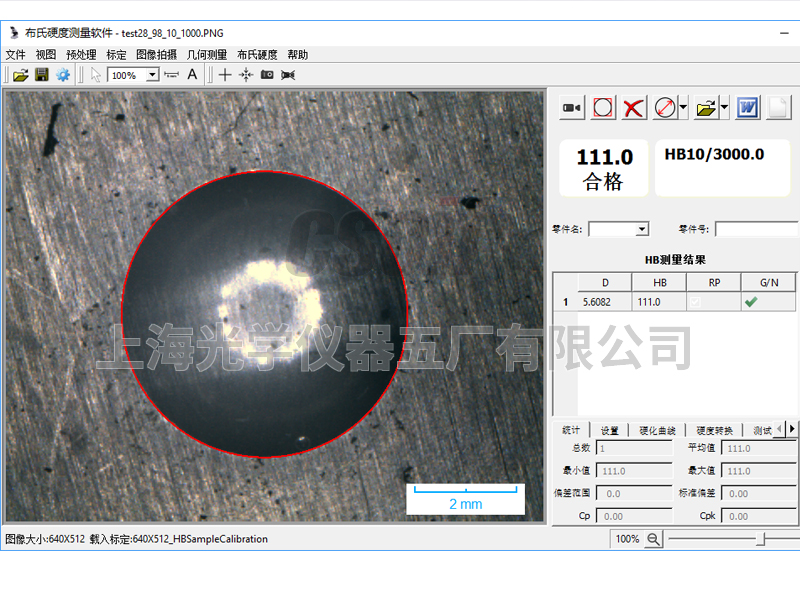Open the 布氏硬度 menu

pyautogui.click(x=257, y=55)
